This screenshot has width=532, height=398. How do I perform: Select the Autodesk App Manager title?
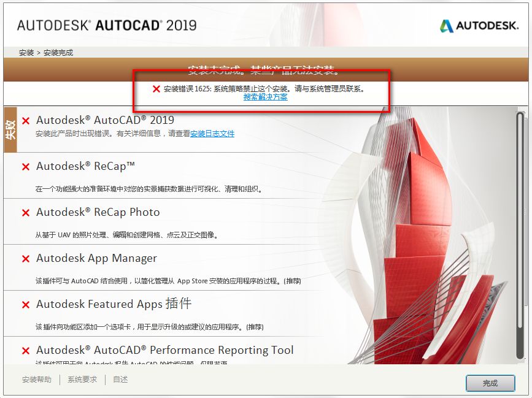tap(97, 258)
